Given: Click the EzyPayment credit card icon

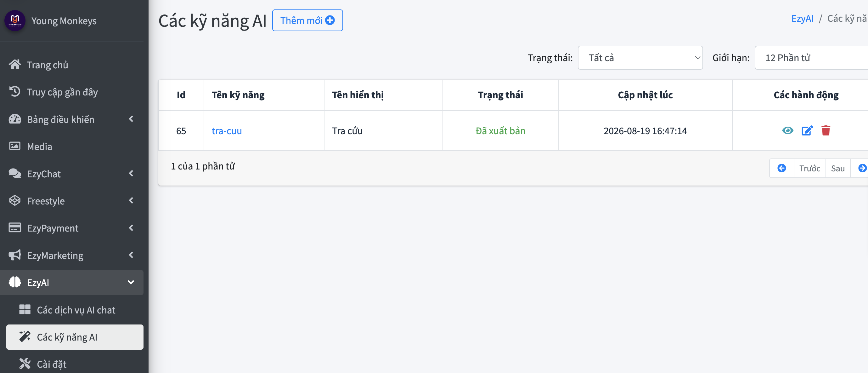Looking at the screenshot, I should [x=15, y=228].
